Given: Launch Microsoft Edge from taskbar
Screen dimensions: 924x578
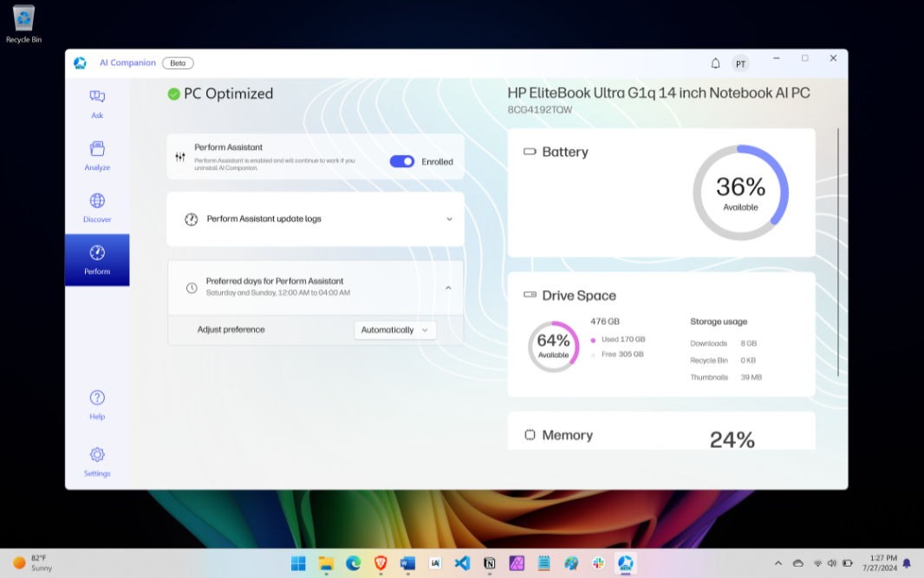Looking at the screenshot, I should pos(353,564).
